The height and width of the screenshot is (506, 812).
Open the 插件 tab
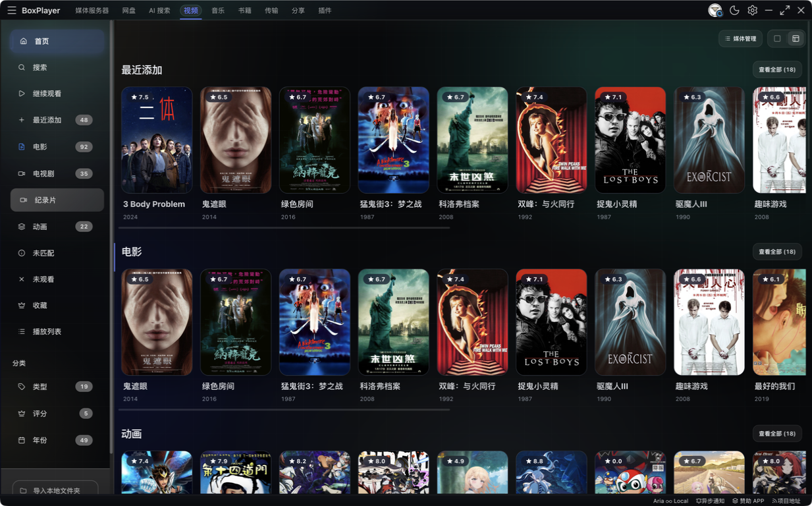pyautogui.click(x=325, y=11)
